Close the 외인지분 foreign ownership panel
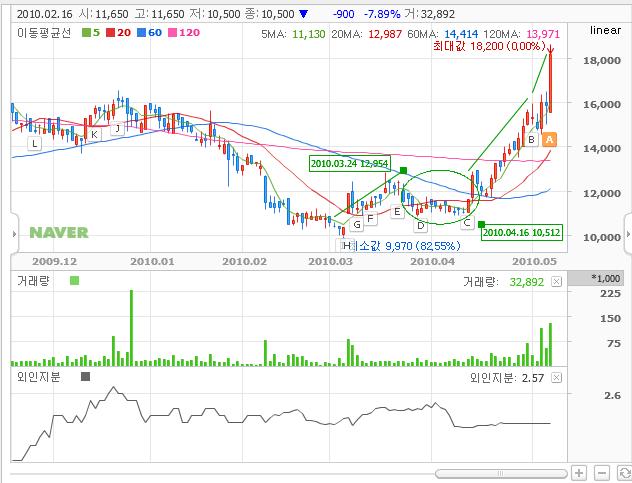This screenshot has height=483, width=632. [x=556, y=378]
